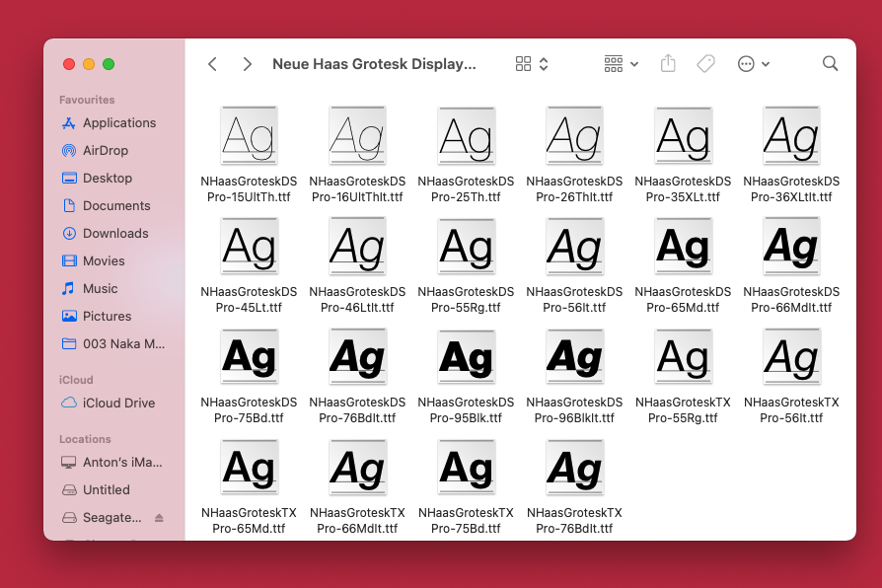Select the NHaasGroteskDSPro-36XLtIt.ttf font icon

click(x=791, y=135)
